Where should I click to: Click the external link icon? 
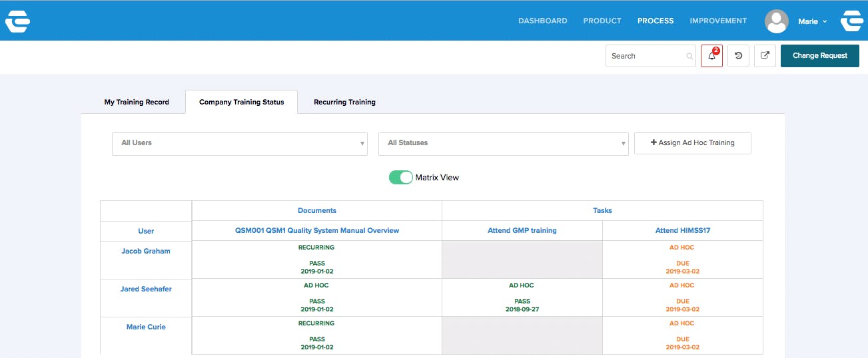[765, 56]
